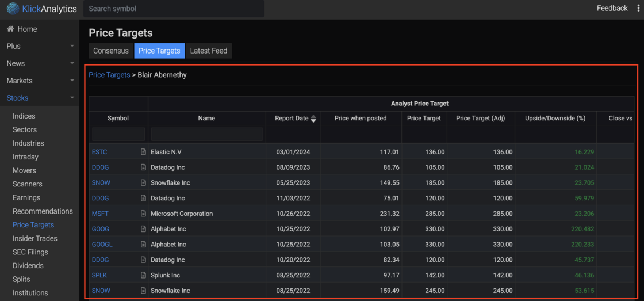Expand the News menu arrow
Screen dimensions: 644x301
[x=72, y=63]
